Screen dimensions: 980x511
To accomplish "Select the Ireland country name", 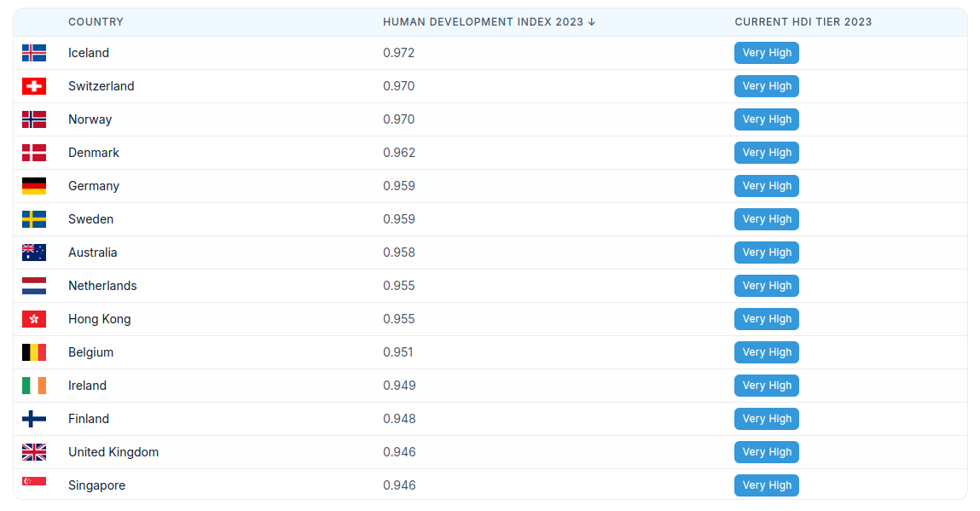I will click(88, 386).
